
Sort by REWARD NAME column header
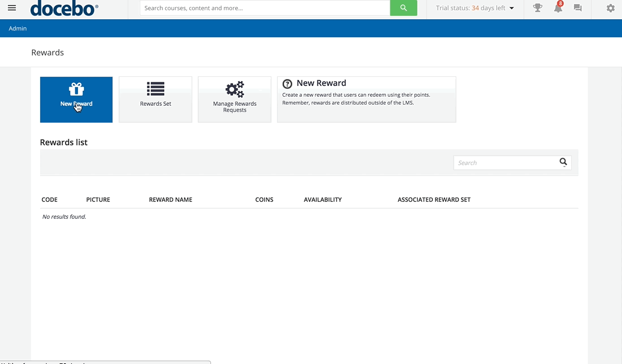[x=170, y=200]
